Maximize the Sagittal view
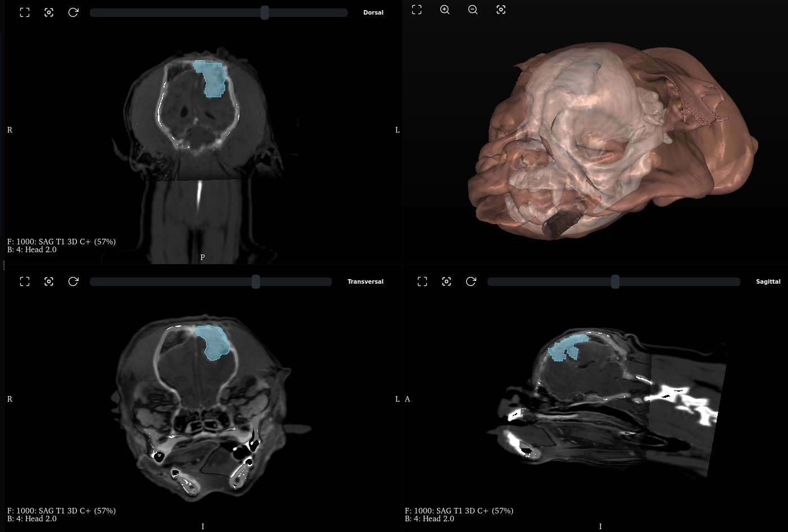Viewport: 788px width, 532px height. click(x=422, y=281)
